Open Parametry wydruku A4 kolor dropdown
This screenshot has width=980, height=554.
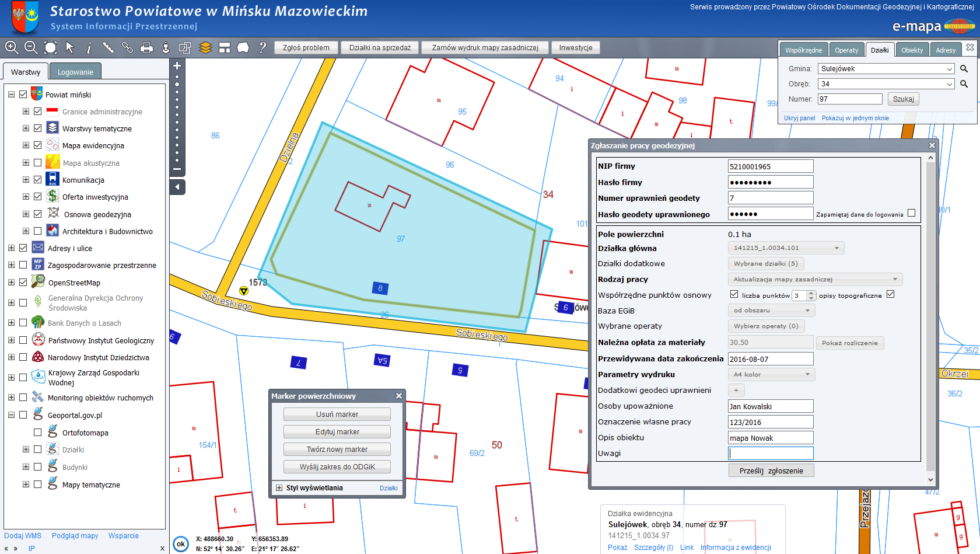pos(771,374)
